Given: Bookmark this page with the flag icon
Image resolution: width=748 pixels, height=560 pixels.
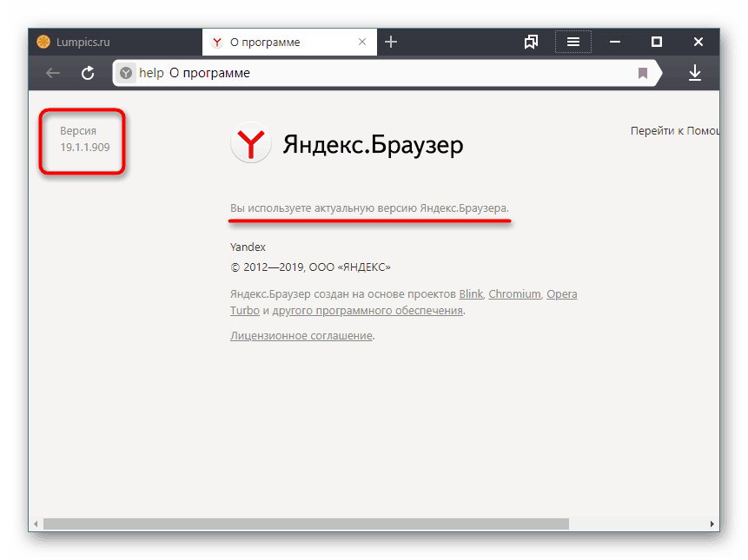Looking at the screenshot, I should tap(643, 73).
